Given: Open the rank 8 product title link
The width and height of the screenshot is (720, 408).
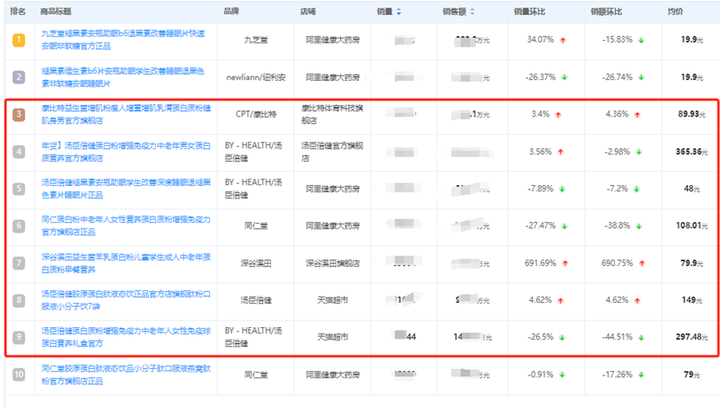Looking at the screenshot, I should (126, 300).
